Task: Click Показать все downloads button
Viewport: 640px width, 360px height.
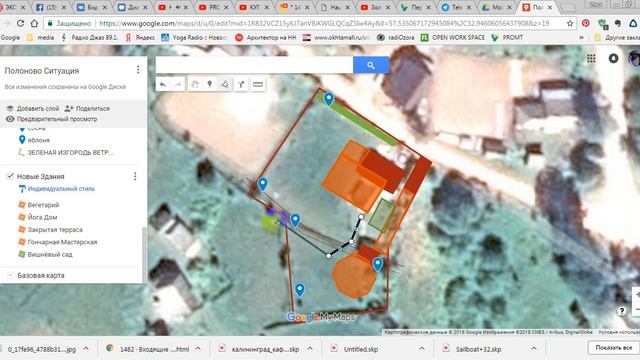Action: click(x=613, y=348)
